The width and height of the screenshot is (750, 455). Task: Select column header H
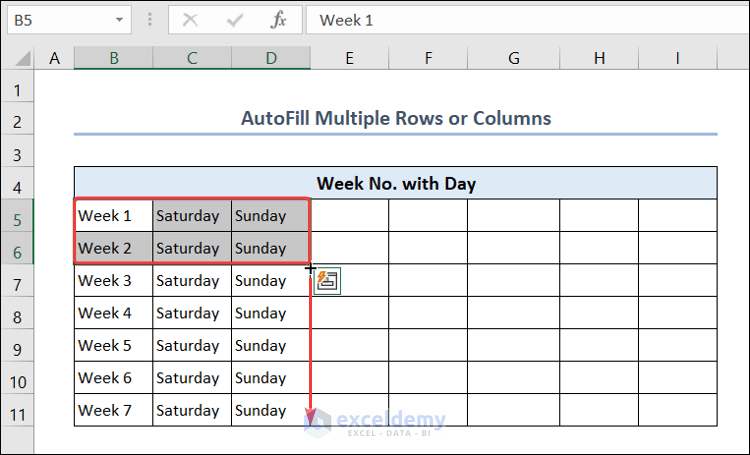599,59
